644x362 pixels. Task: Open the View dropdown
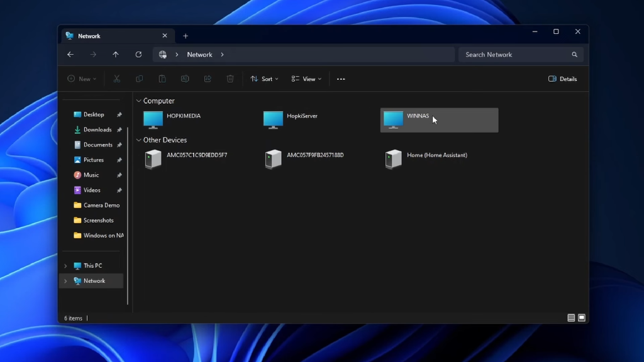[x=307, y=79]
